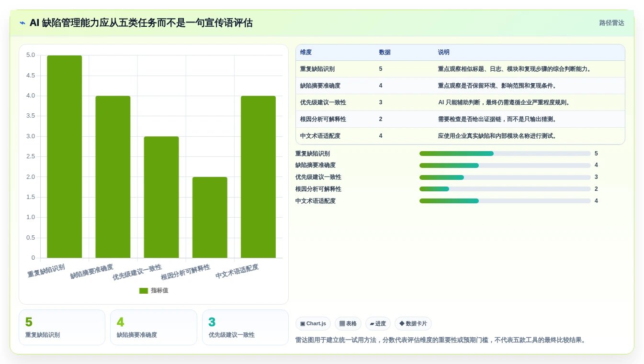Click the description starting 需要检查是否给出证据链

498,119
